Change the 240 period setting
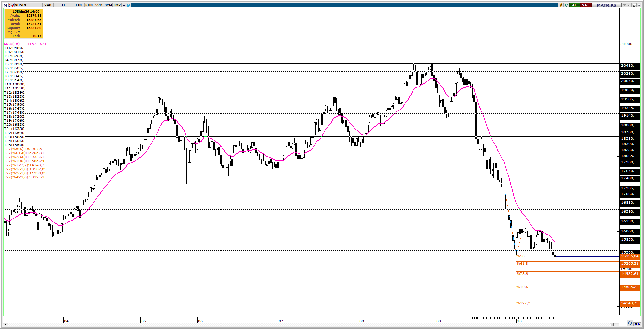 (48, 5)
